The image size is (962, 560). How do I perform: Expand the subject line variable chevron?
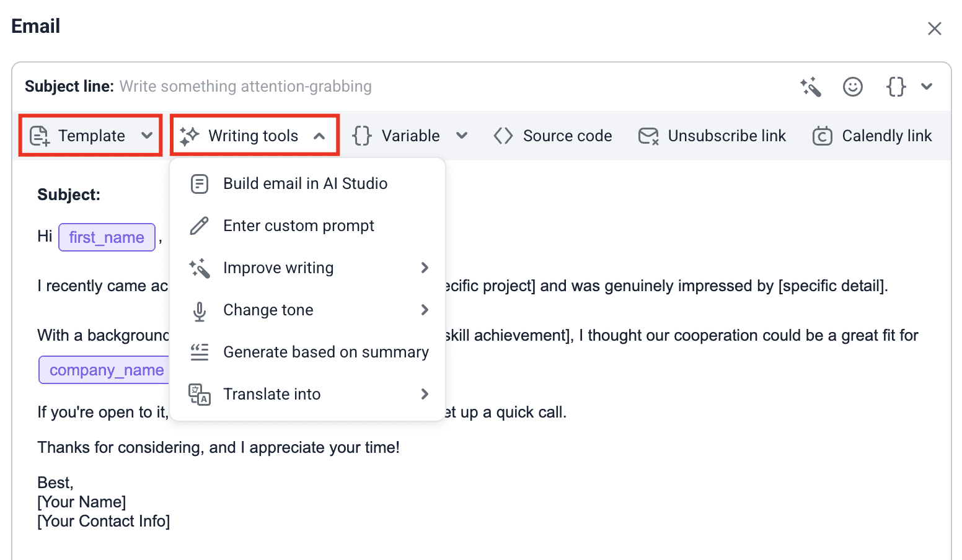click(927, 87)
